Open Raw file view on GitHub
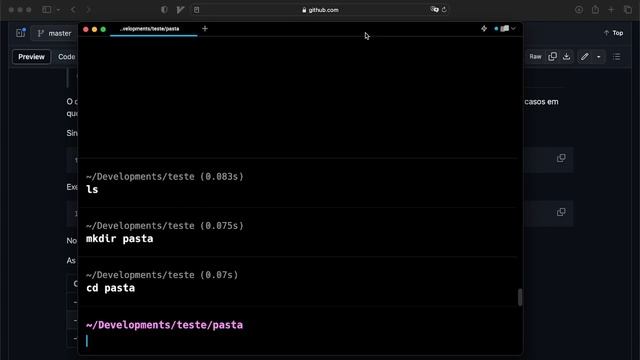 click(x=535, y=57)
